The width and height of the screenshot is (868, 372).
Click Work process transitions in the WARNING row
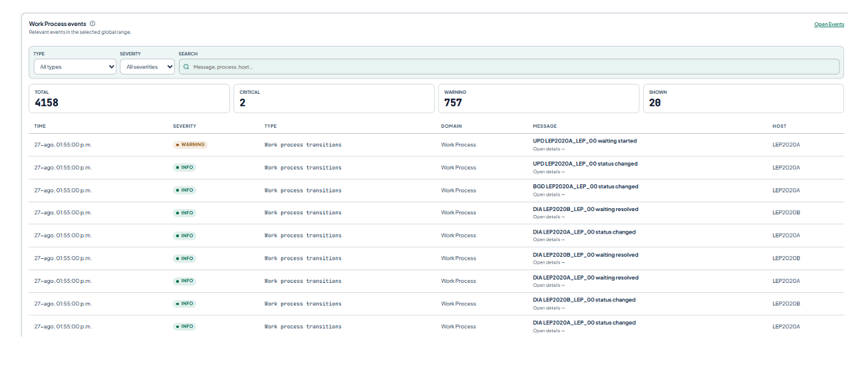pyautogui.click(x=303, y=144)
